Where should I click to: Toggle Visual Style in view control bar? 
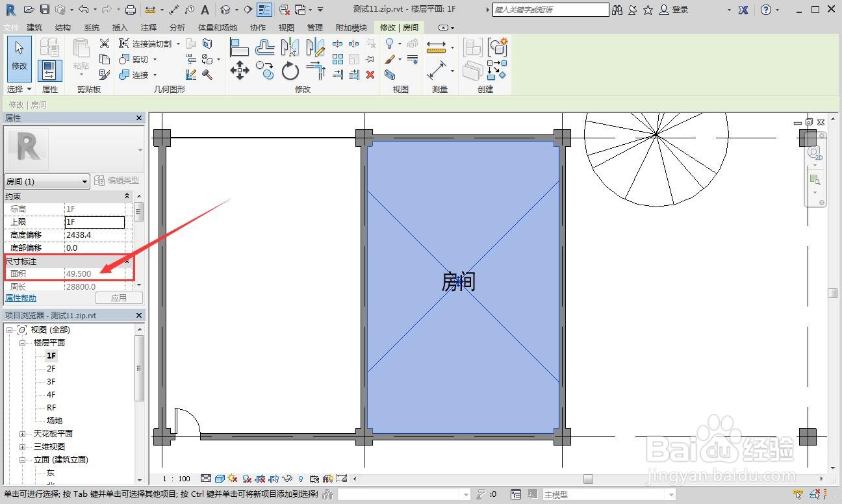[x=220, y=479]
